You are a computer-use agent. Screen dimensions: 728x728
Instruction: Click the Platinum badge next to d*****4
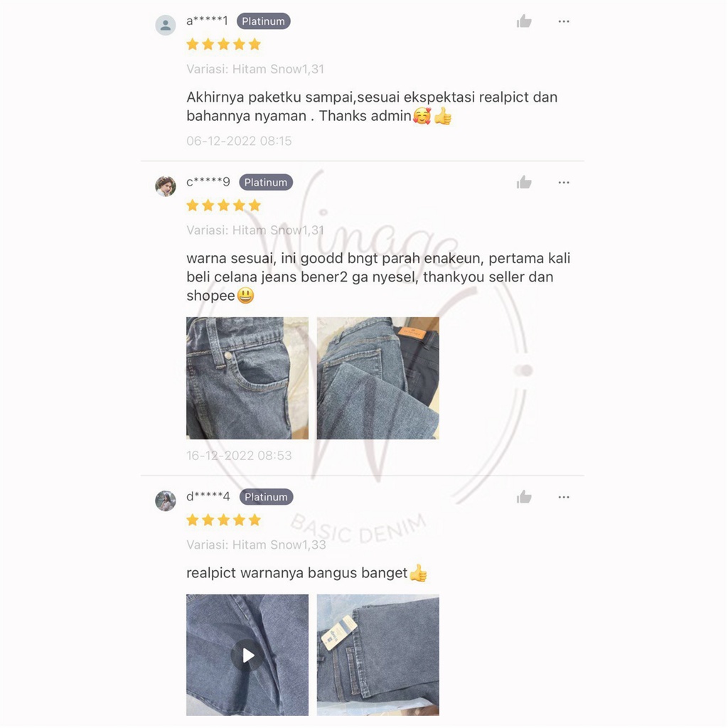point(266,497)
